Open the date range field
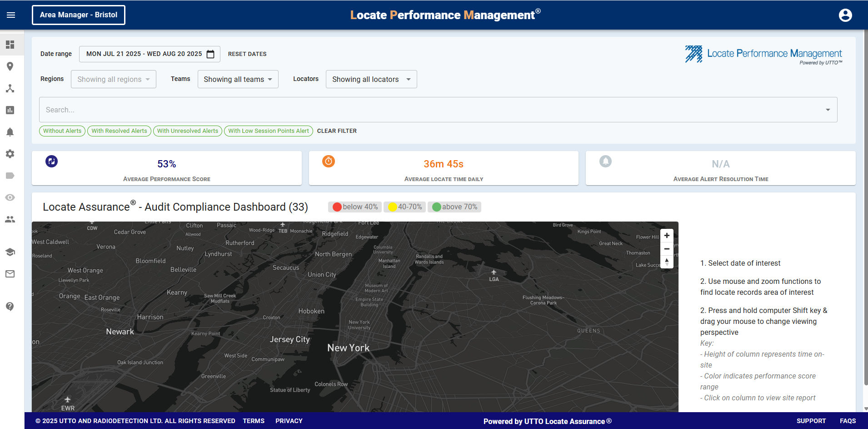The image size is (868, 429). coord(150,54)
